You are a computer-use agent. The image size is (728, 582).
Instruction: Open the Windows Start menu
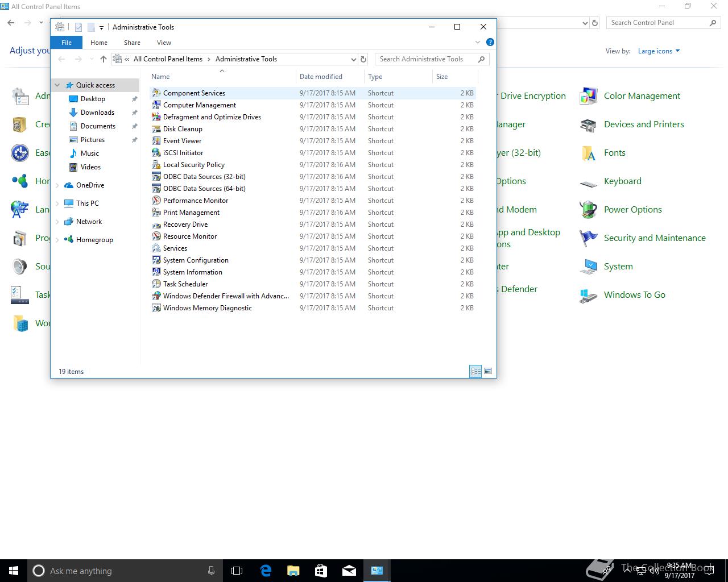tap(14, 571)
